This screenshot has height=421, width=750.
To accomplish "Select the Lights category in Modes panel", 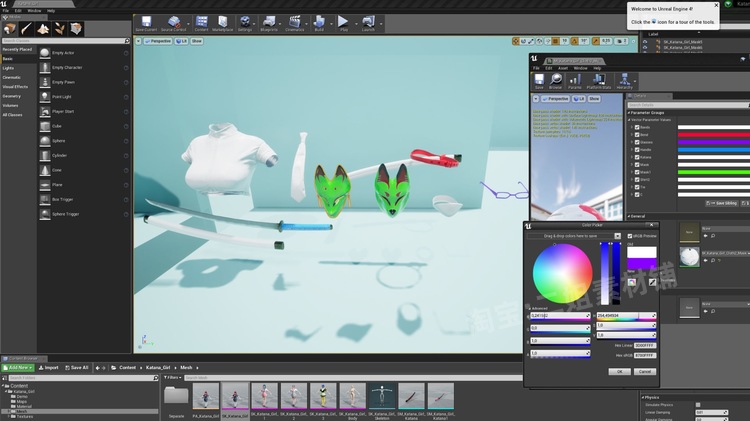I will (x=8, y=68).
